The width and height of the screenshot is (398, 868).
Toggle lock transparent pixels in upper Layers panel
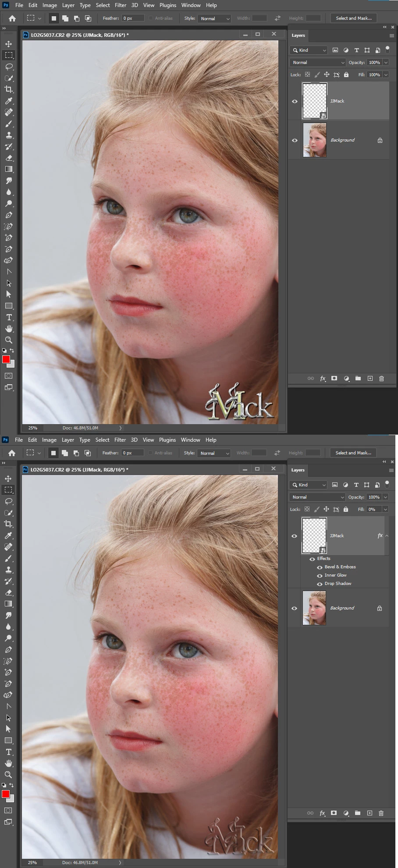tap(307, 74)
